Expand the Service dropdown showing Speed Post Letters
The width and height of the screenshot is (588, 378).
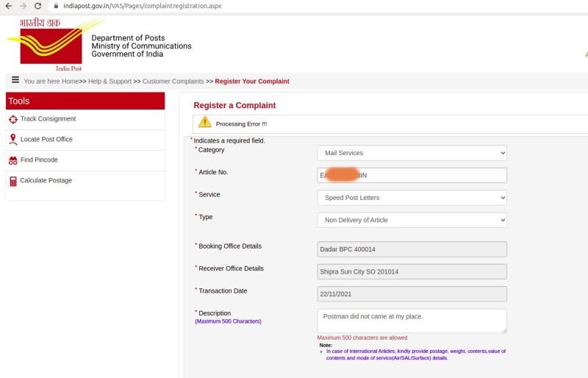412,198
